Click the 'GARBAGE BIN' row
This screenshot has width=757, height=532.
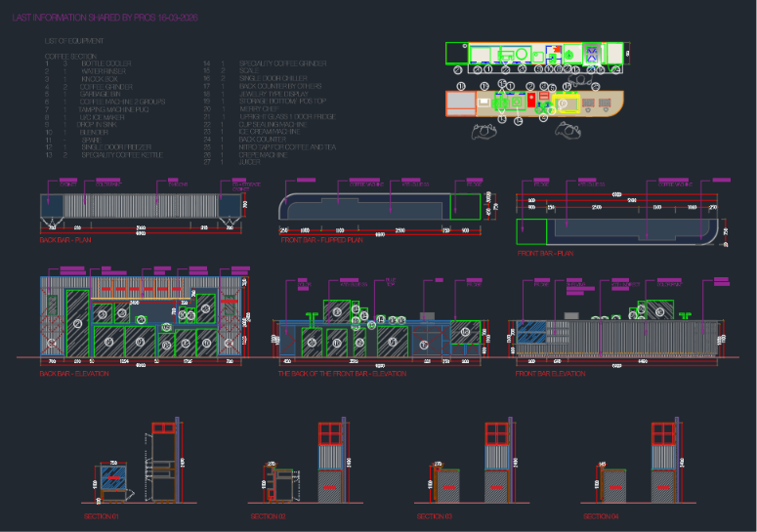[x=83, y=94]
